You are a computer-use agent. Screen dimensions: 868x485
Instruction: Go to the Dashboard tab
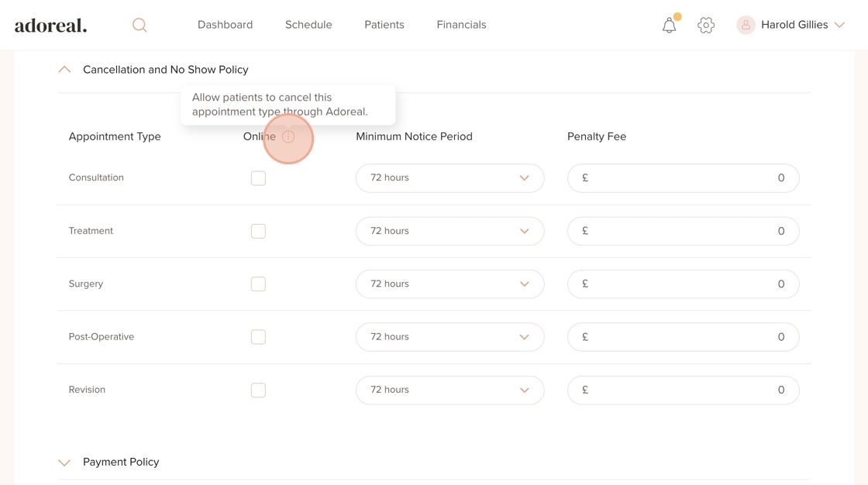click(x=225, y=25)
